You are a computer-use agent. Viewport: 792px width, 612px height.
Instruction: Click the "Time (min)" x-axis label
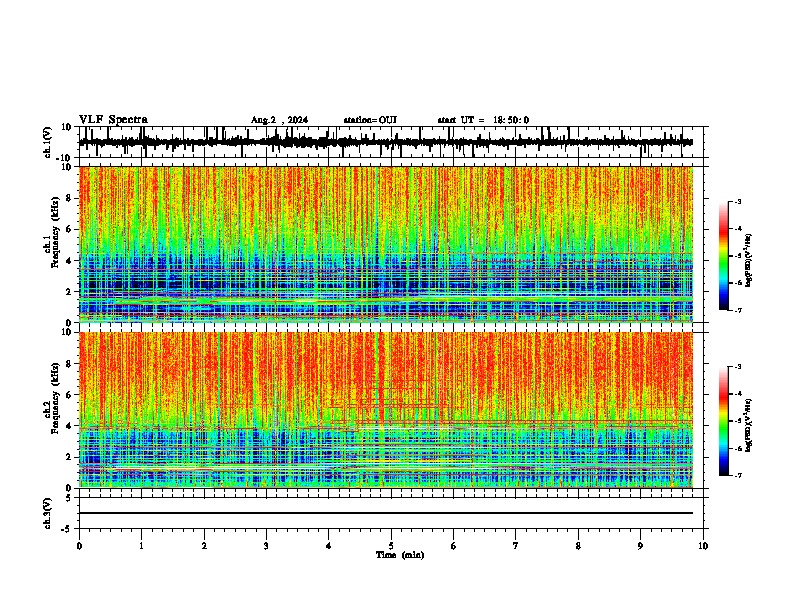pyautogui.click(x=400, y=555)
